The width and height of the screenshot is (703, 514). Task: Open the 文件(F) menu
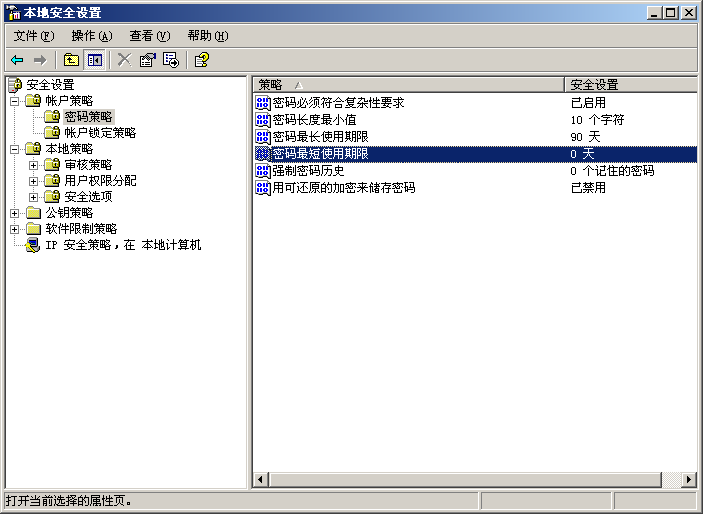click(34, 36)
